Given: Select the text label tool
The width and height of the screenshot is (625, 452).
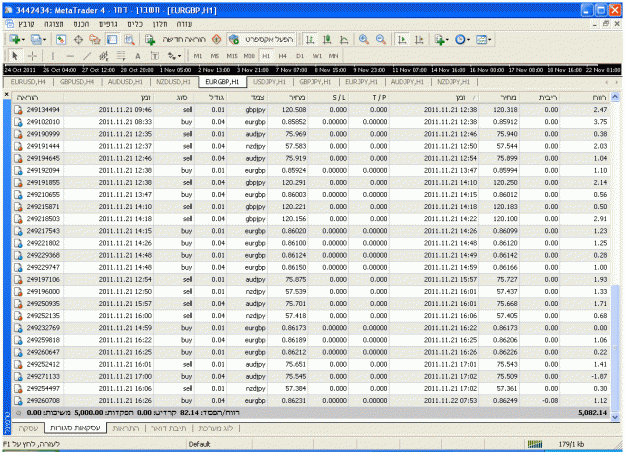Looking at the screenshot, I should (154, 56).
